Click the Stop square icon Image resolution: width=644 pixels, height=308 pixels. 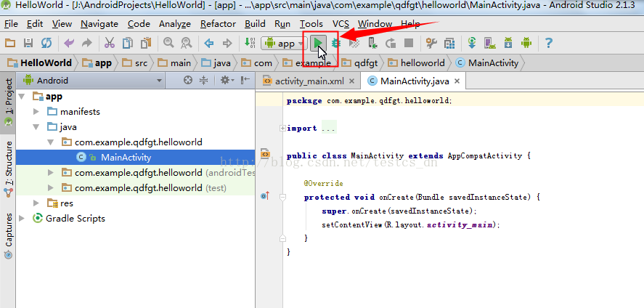click(x=409, y=43)
